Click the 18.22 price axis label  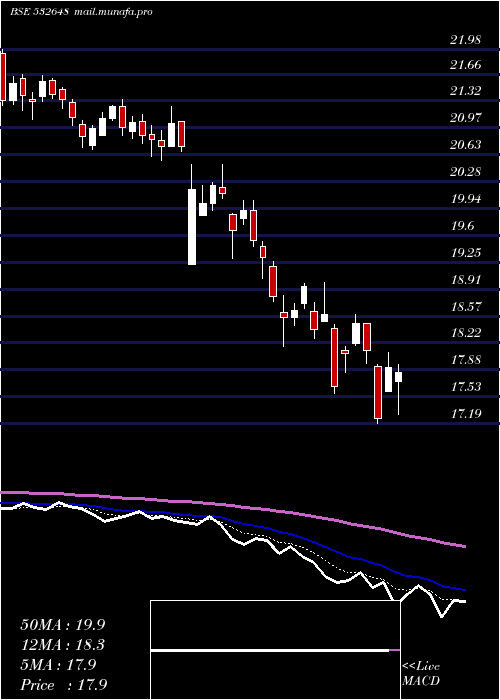point(466,333)
